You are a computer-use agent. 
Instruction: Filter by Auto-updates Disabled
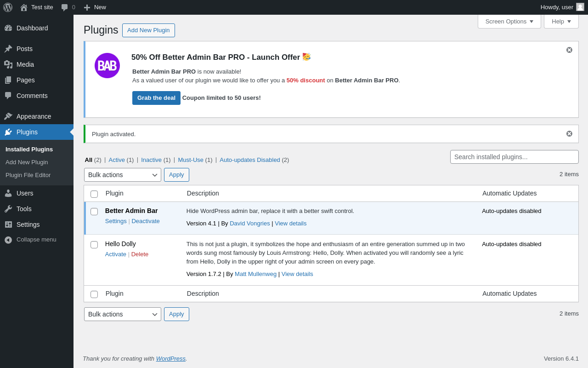(x=250, y=160)
